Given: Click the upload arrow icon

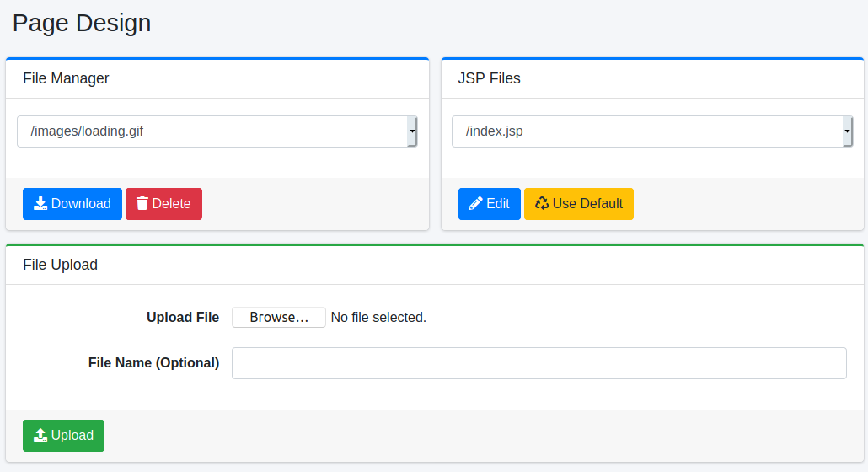Looking at the screenshot, I should [40, 436].
